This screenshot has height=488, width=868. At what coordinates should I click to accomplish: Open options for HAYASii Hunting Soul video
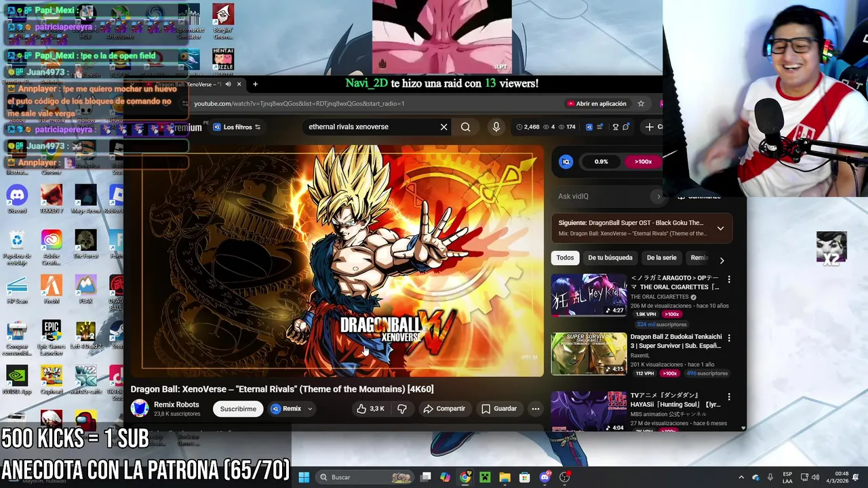tap(729, 396)
